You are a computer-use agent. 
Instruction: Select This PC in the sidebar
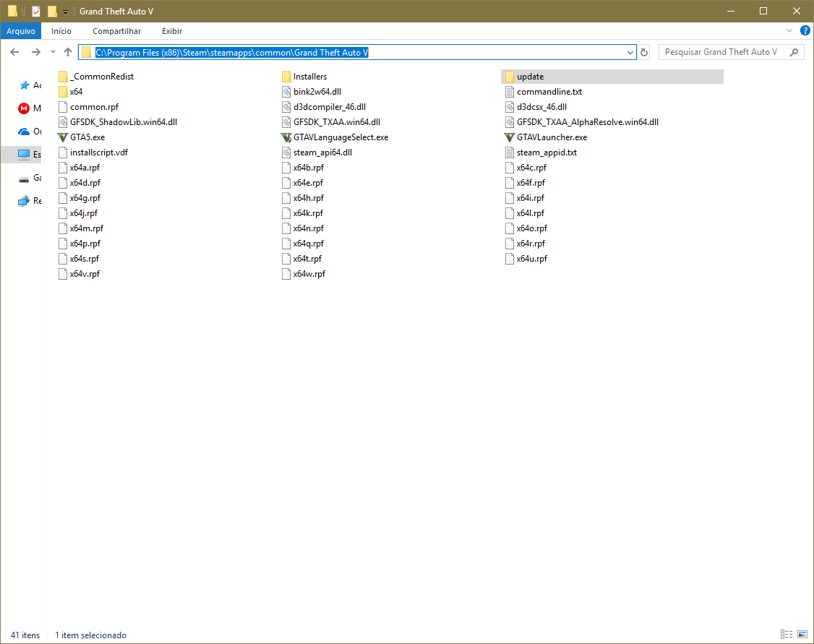(x=24, y=154)
